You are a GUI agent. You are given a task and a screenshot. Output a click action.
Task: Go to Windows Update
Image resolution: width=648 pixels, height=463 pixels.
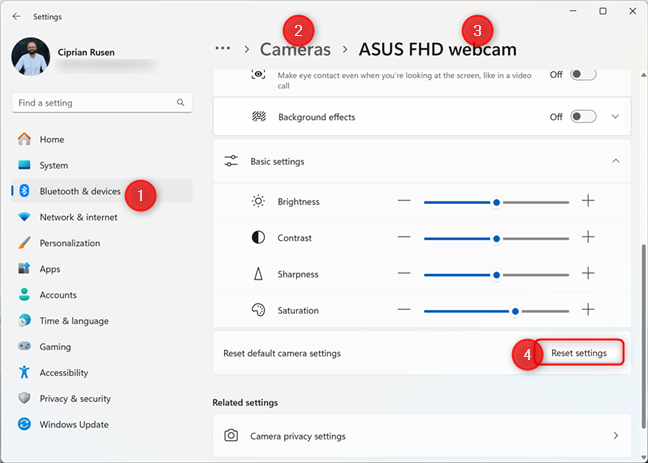102,425
